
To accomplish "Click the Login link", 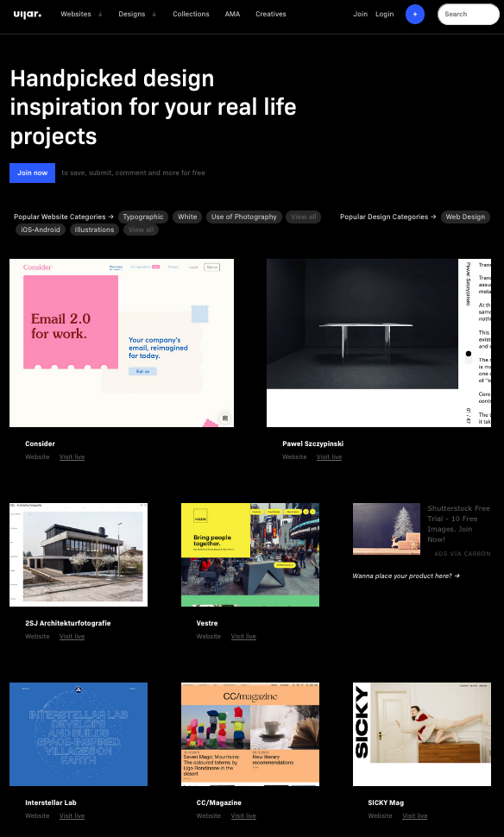I will 384,15.
